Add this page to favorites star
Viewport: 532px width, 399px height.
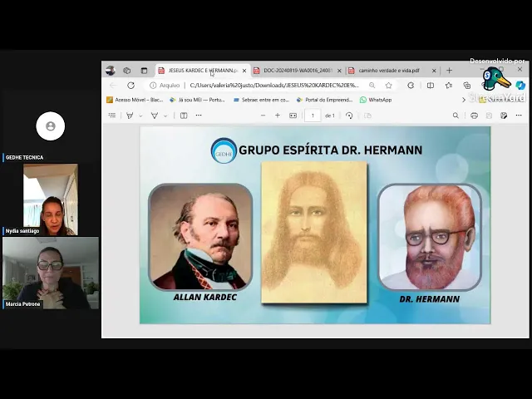(x=389, y=86)
